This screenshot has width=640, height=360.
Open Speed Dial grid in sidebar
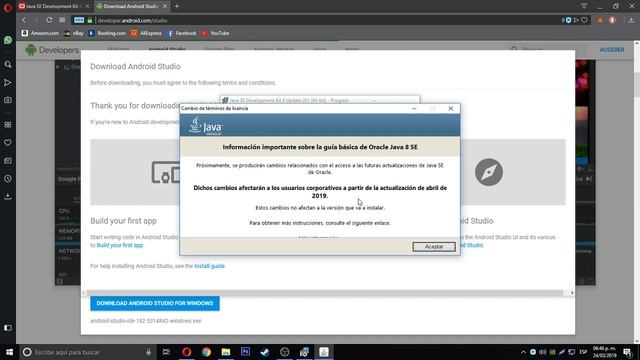(x=8, y=125)
